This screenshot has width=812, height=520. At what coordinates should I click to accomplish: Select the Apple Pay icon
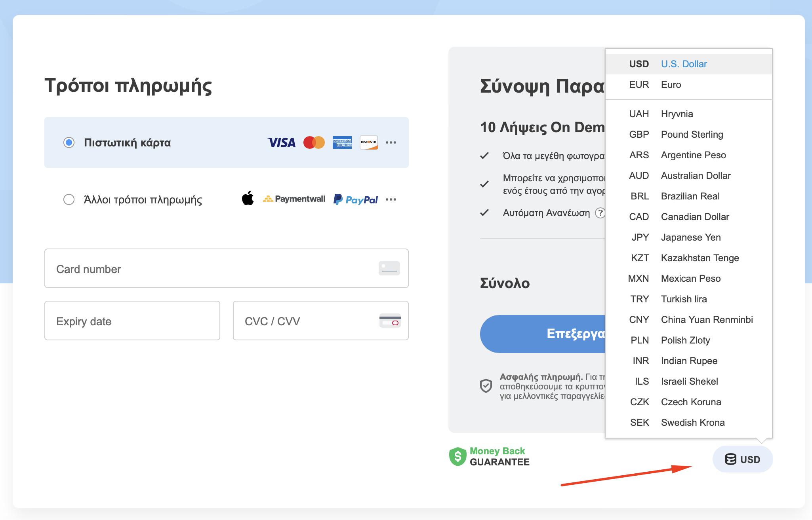click(x=248, y=199)
